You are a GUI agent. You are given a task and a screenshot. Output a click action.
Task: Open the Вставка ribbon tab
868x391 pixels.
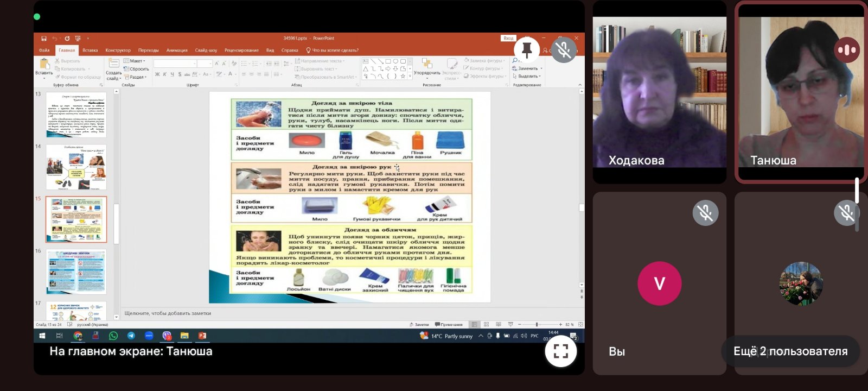90,50
